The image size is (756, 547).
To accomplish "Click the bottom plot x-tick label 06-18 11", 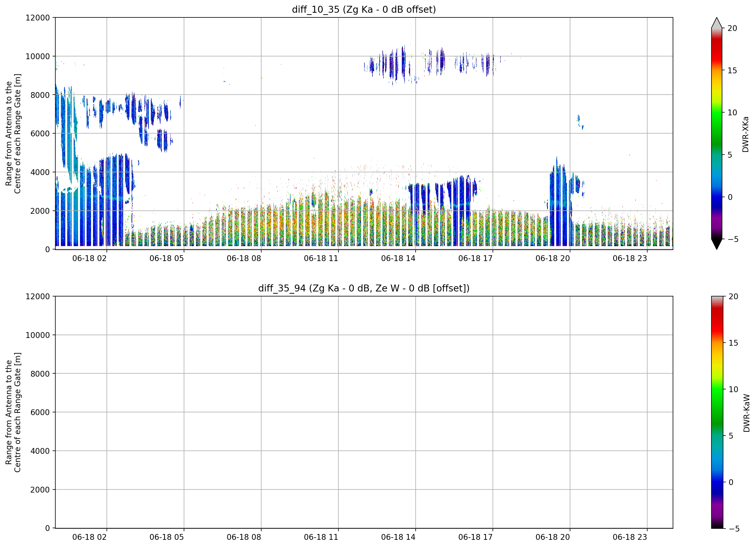I will [x=321, y=537].
